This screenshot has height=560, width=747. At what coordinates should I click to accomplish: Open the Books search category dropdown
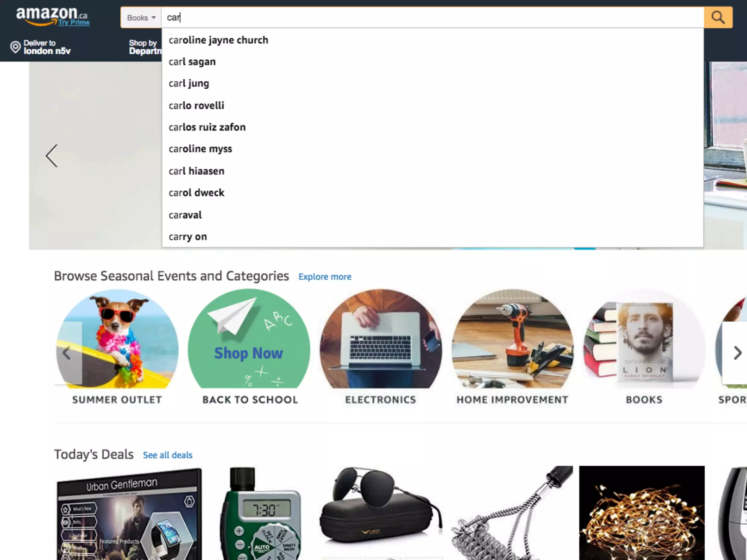pos(141,17)
